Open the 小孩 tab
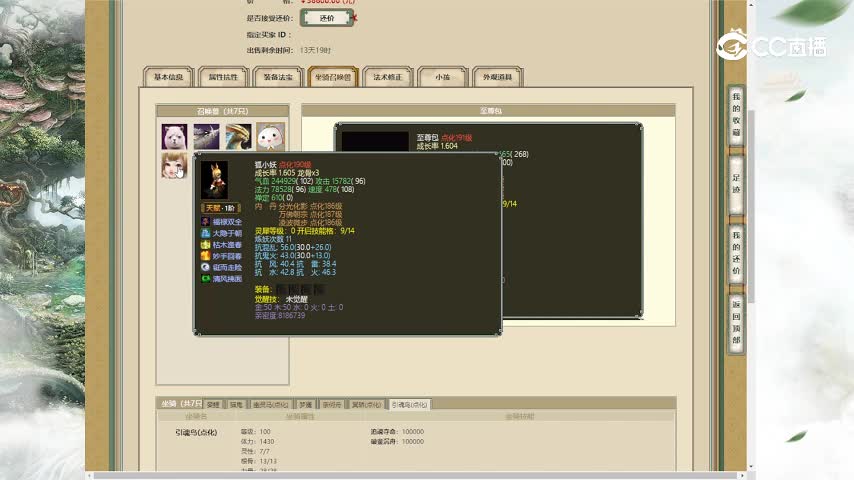The width and height of the screenshot is (854, 480). [443, 77]
